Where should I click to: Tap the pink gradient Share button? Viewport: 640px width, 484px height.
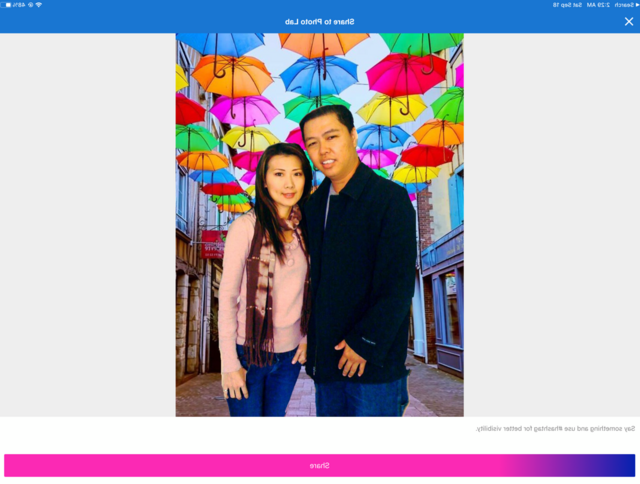[319, 465]
